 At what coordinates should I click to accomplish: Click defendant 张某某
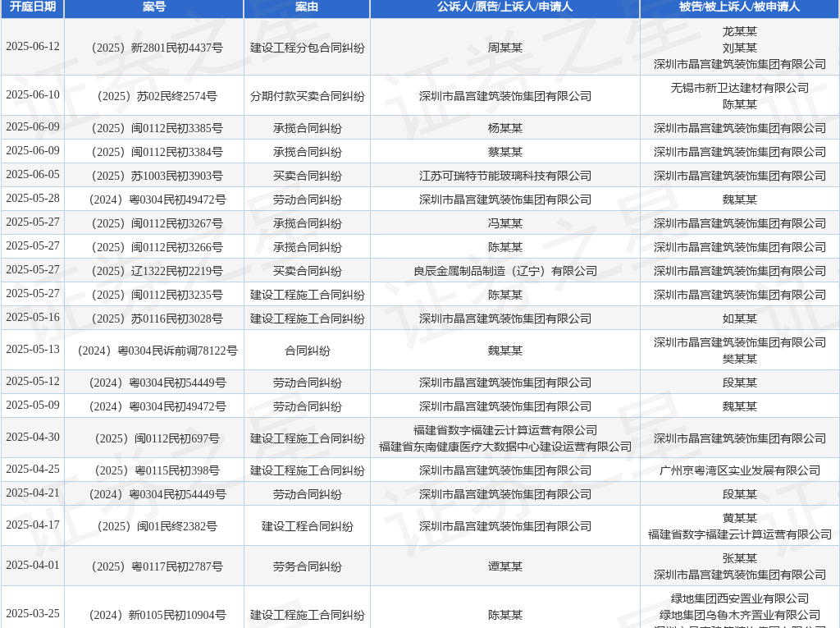(739, 558)
